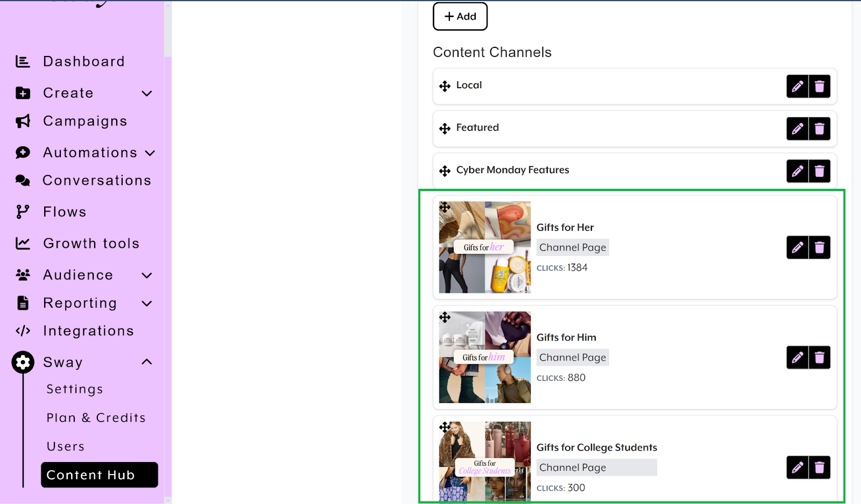Image resolution: width=861 pixels, height=504 pixels.
Task: Click the move handle on Featured row
Action: coord(444,129)
